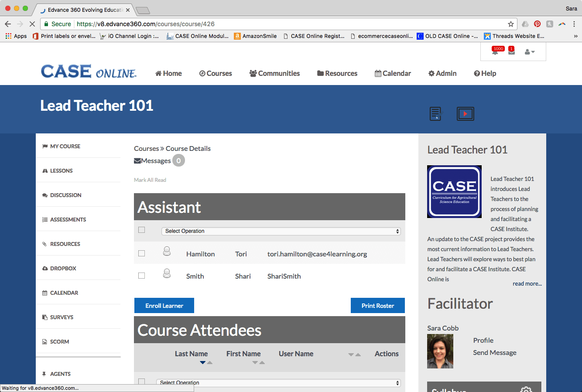Open the Assistant Select Operation dropdown
The height and width of the screenshot is (392, 582).
[282, 231]
